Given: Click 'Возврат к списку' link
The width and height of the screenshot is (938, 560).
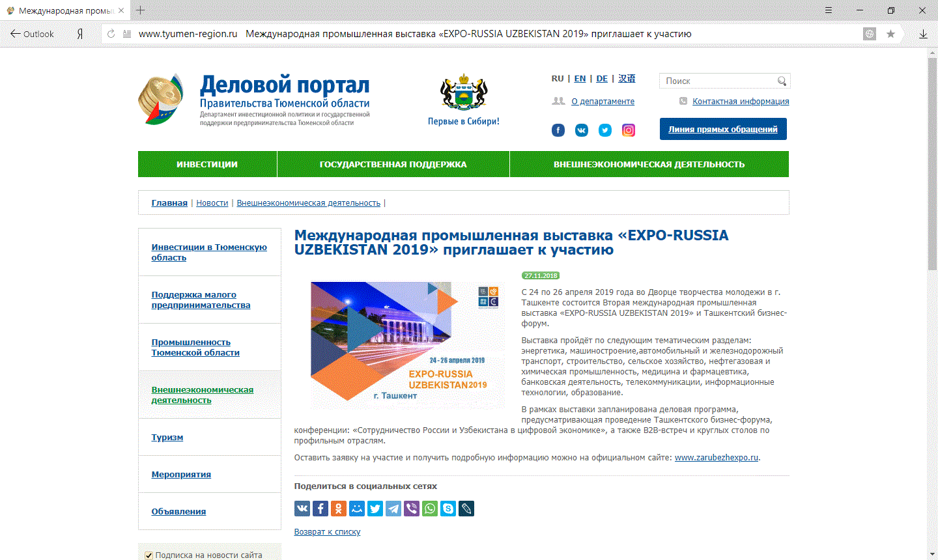Looking at the screenshot, I should pos(327,531).
